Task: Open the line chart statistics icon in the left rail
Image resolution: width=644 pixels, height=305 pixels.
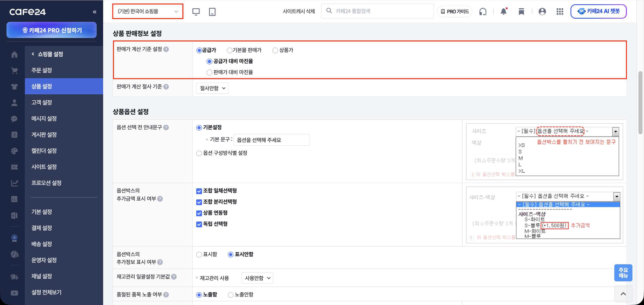Action: 14,183
